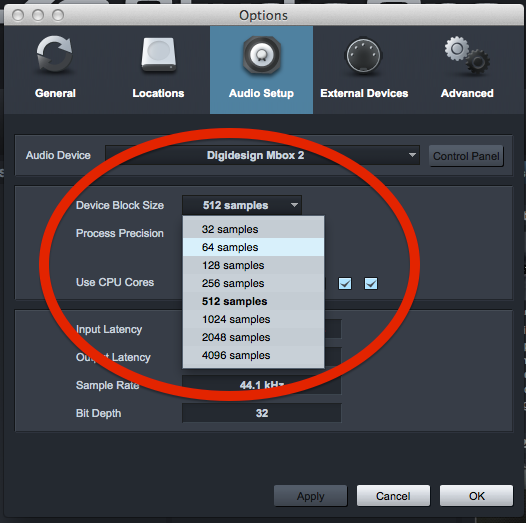Screen dimensions: 526x523
Task: Click the red close window button
Action: (18, 15)
